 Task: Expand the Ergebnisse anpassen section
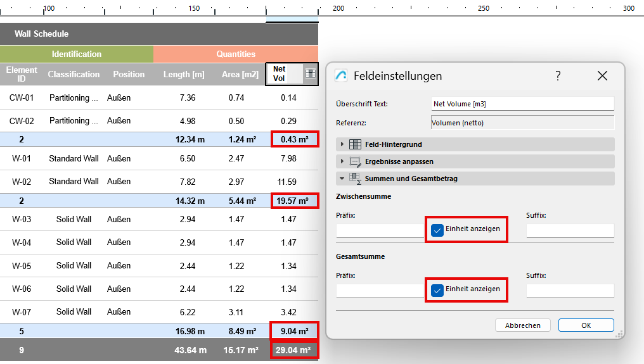tap(342, 161)
